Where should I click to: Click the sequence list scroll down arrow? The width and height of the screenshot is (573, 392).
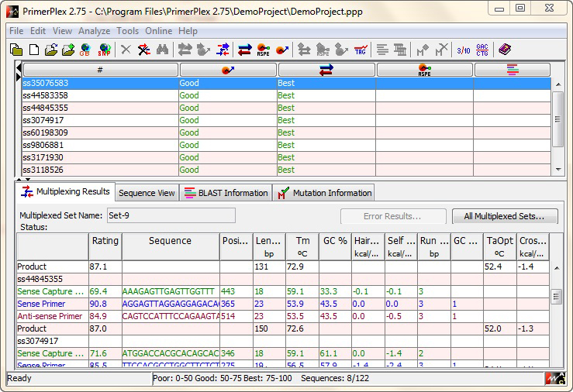coord(558,169)
